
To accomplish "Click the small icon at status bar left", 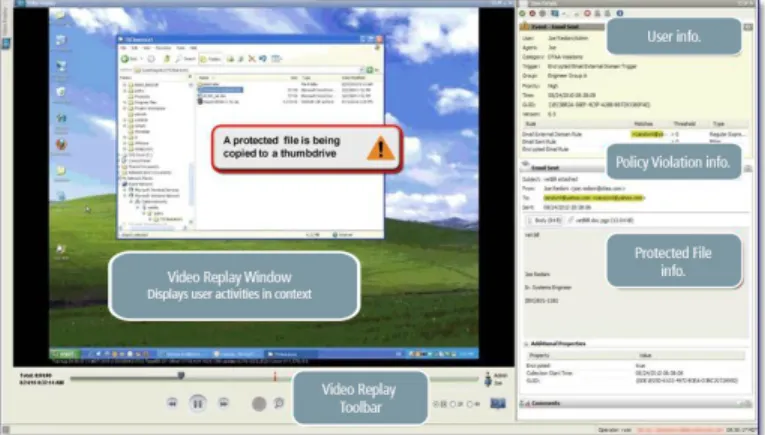I will coord(6,430).
